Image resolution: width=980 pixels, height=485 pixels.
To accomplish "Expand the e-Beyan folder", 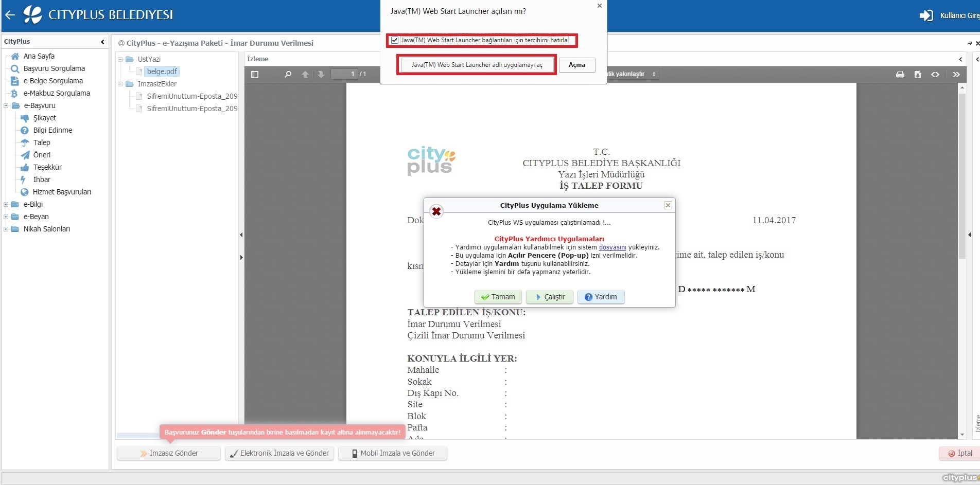I will pos(6,217).
